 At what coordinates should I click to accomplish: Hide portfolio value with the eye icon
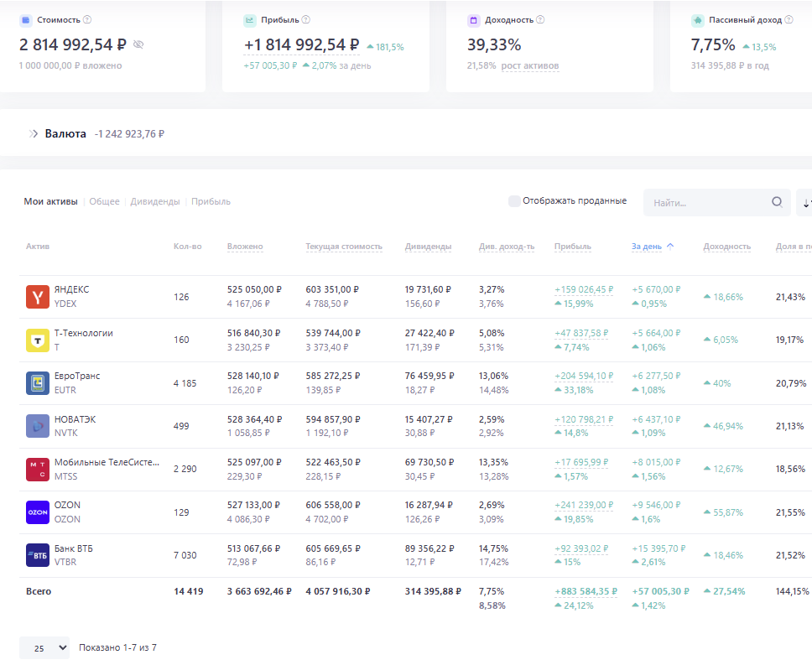pos(138,44)
